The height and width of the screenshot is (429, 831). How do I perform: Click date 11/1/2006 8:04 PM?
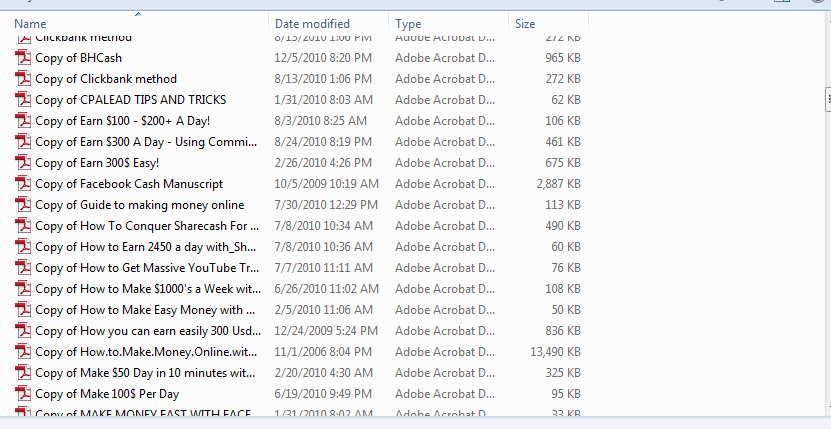[x=323, y=352]
